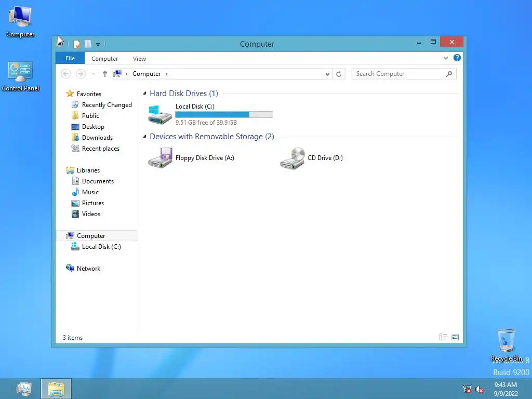Open the Videos library

(x=91, y=214)
